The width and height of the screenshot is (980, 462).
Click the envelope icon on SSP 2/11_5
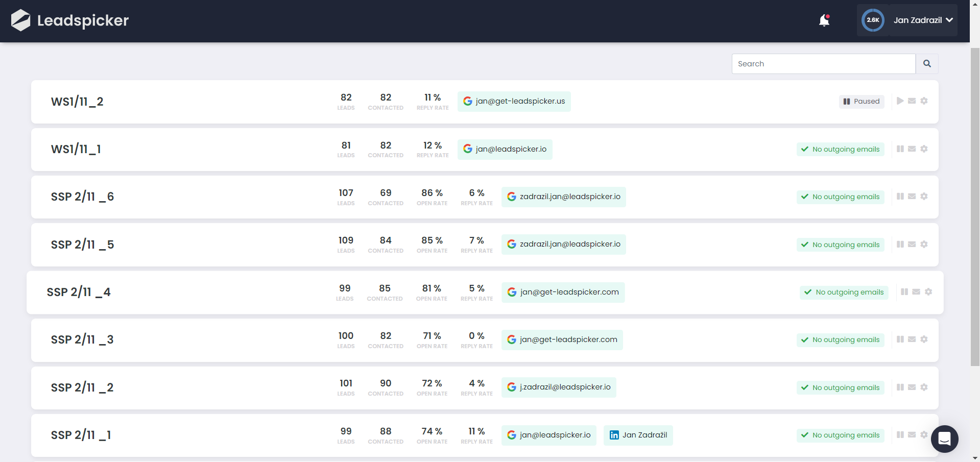click(912, 244)
